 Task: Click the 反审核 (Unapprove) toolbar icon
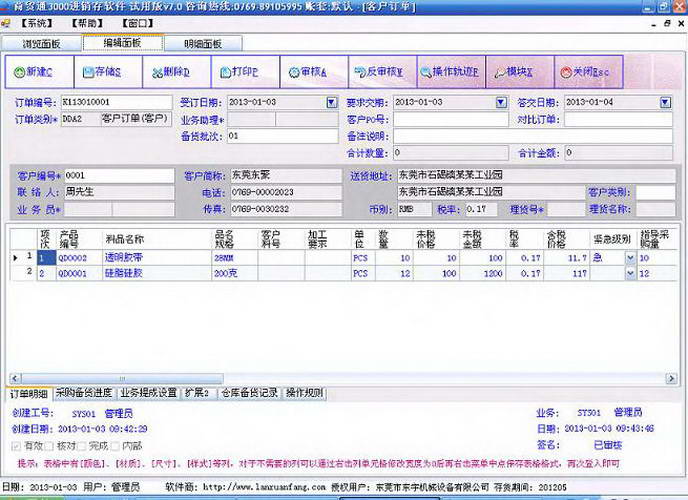tap(377, 72)
